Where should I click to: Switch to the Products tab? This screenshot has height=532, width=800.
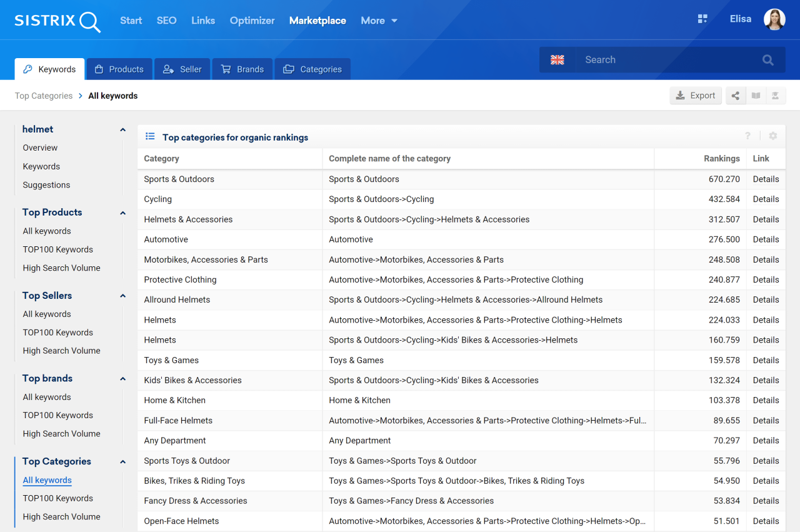[119, 69]
